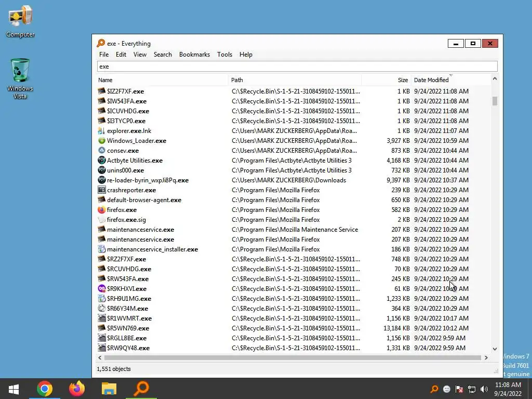Select the $RH9U1MG.exe icon
Screen dimensions: 532x399
(101, 298)
